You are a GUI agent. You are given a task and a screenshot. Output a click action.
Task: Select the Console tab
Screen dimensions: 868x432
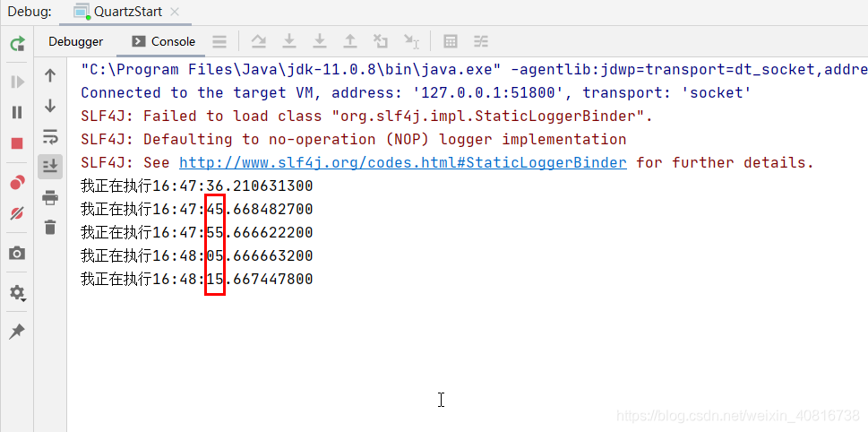[164, 41]
